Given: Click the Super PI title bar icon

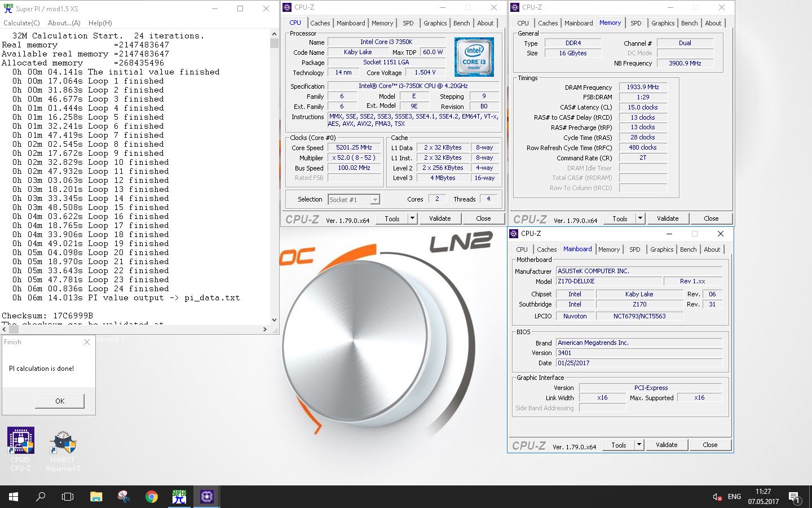Looking at the screenshot, I should pyautogui.click(x=8, y=8).
